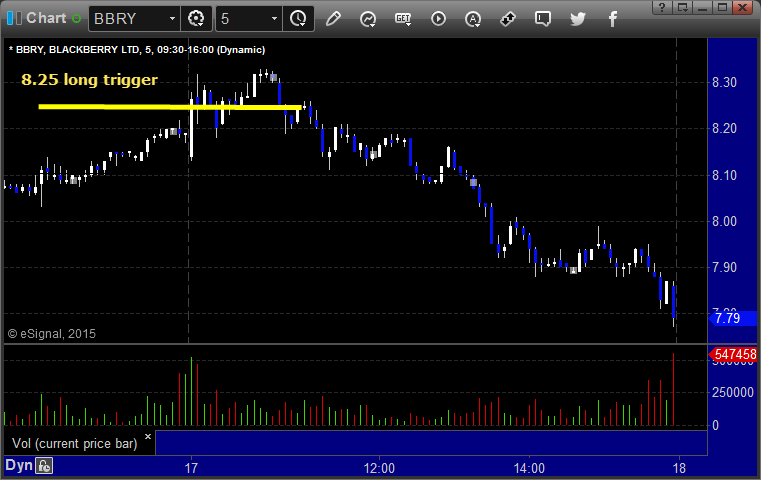Select the 8.25 long trigger annotation
The image size is (761, 480).
pyautogui.click(x=90, y=80)
